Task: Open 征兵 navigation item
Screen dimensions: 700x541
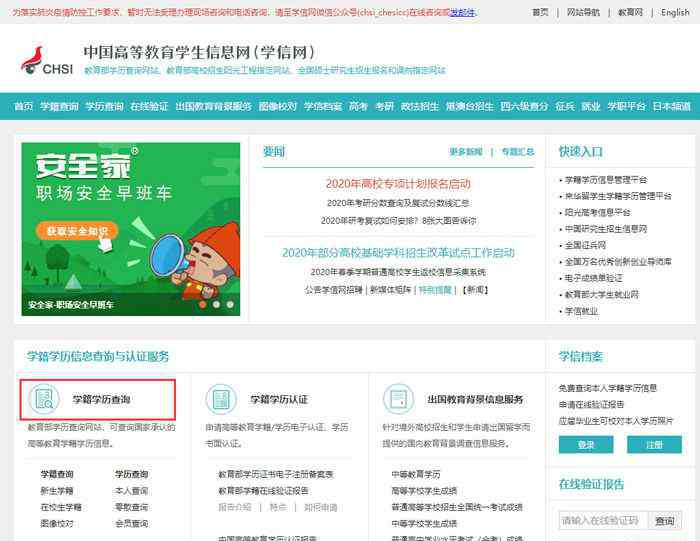Action: click(565, 106)
